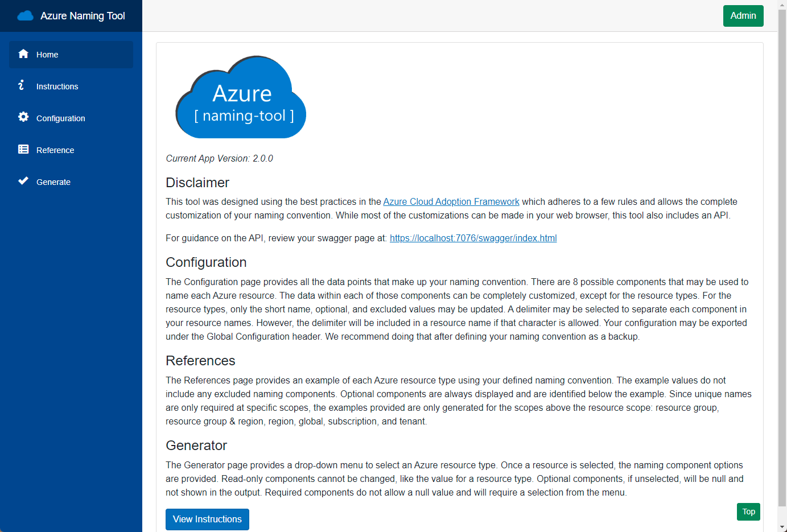Click the Reference list icon
This screenshot has width=787, height=532.
pos(23,150)
